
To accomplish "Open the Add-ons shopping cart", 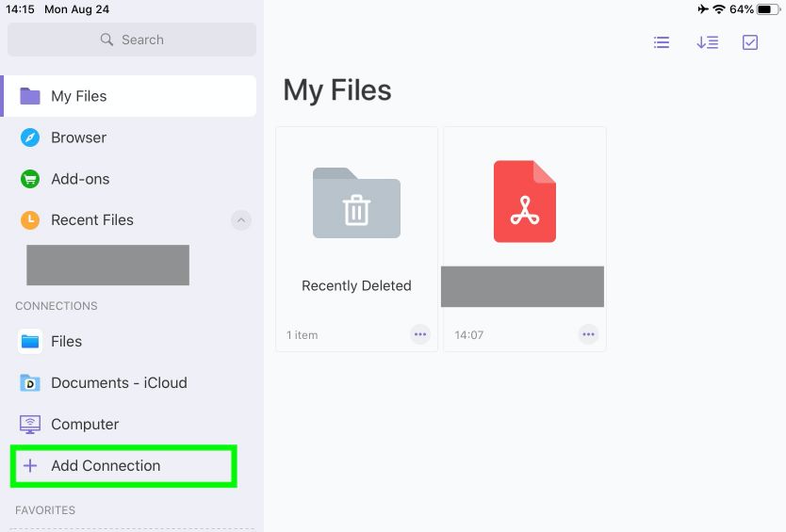I will 30,179.
